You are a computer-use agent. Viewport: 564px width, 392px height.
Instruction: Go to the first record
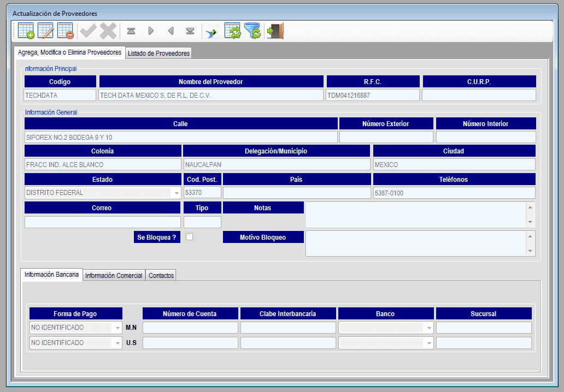tap(131, 31)
